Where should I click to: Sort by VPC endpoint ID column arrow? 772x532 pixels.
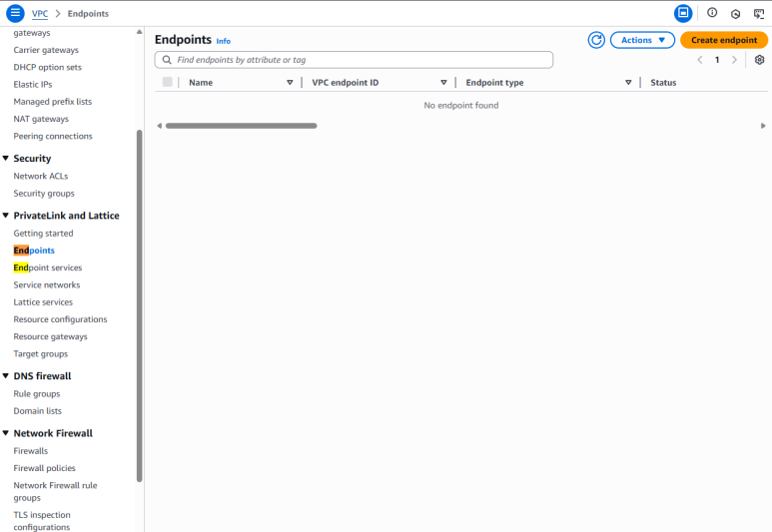point(443,83)
